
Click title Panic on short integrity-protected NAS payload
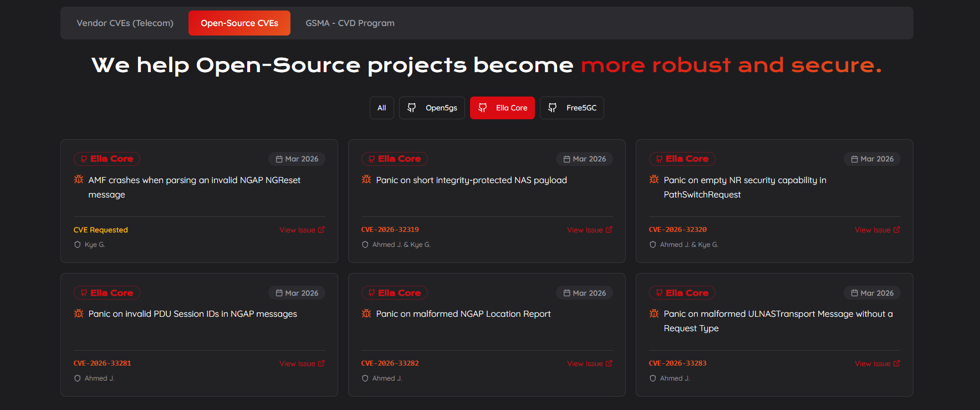[x=472, y=180]
